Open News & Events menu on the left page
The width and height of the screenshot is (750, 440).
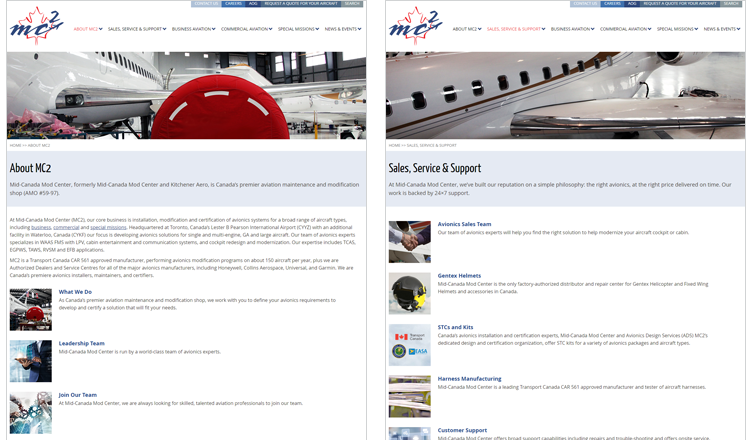pos(341,29)
